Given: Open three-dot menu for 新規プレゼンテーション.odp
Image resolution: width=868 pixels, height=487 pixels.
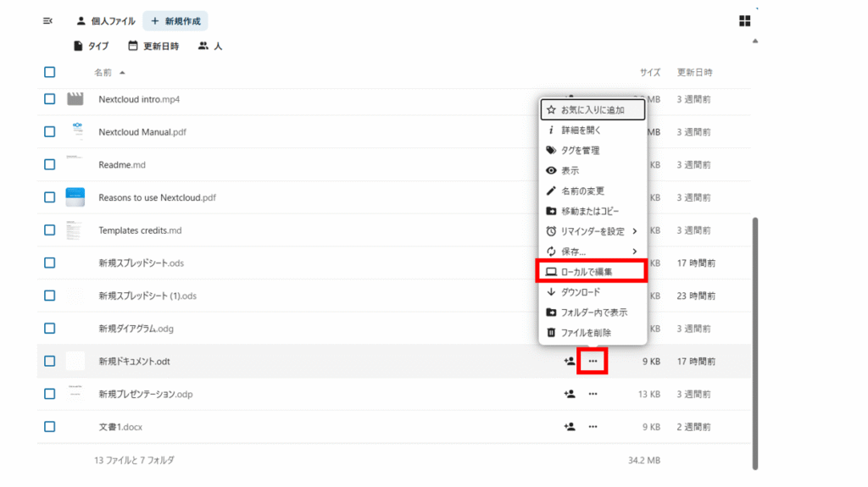Looking at the screenshot, I should pyautogui.click(x=593, y=394).
